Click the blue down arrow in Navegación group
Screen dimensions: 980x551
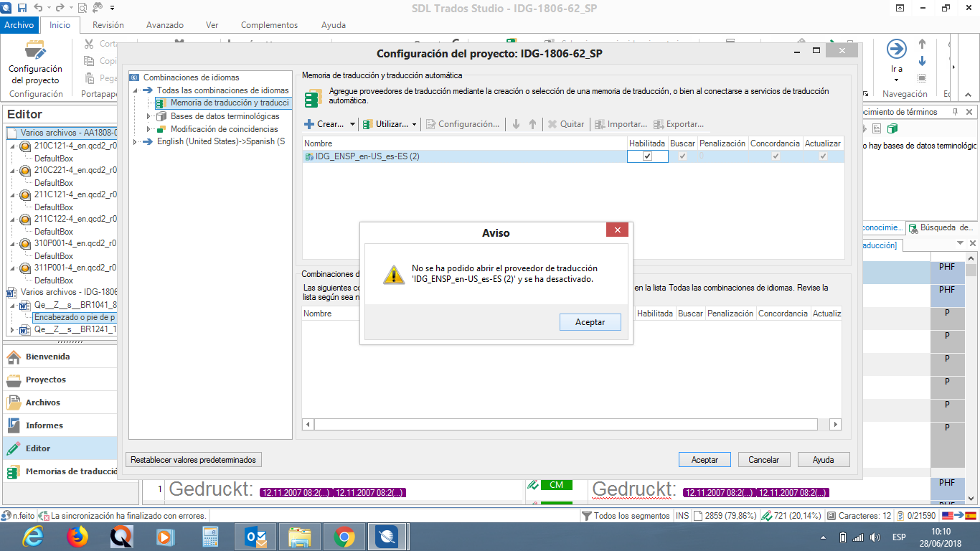[922, 61]
